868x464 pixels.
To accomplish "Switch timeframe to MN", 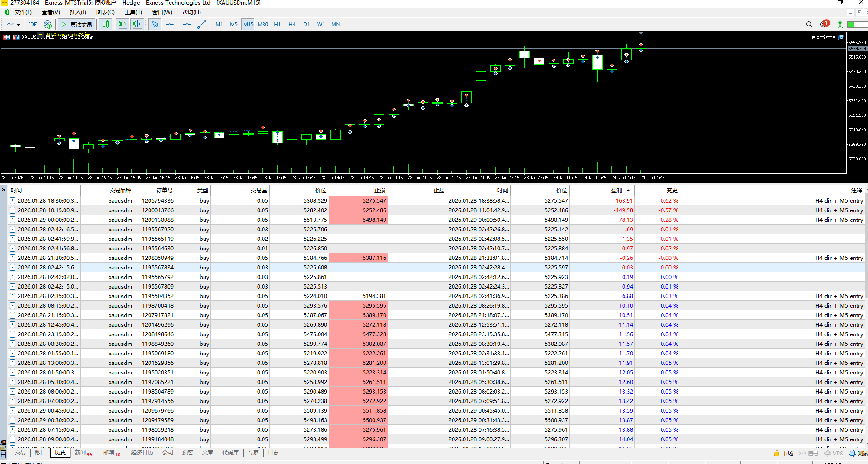I will (336, 25).
